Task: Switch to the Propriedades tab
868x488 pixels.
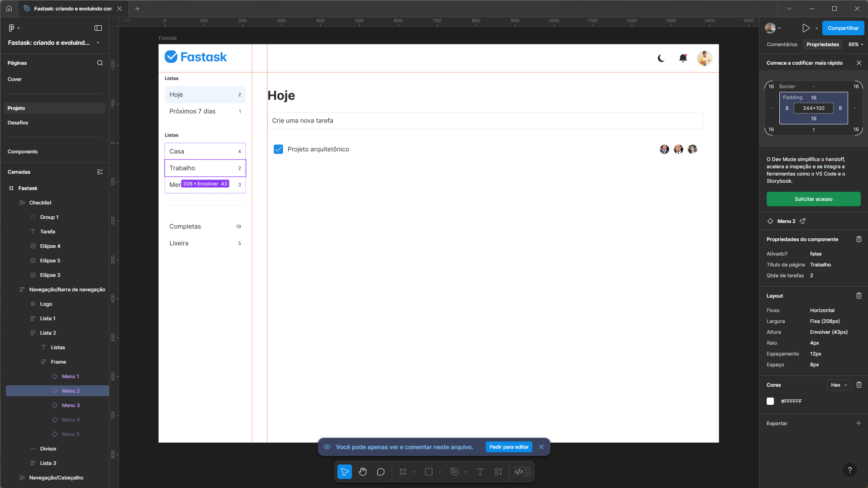Action: coord(823,44)
